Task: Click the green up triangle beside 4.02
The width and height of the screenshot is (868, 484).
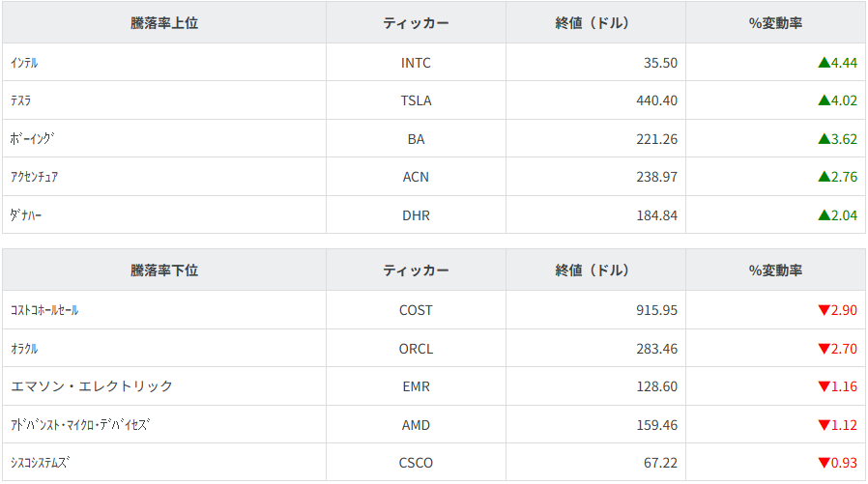Action: point(824,100)
